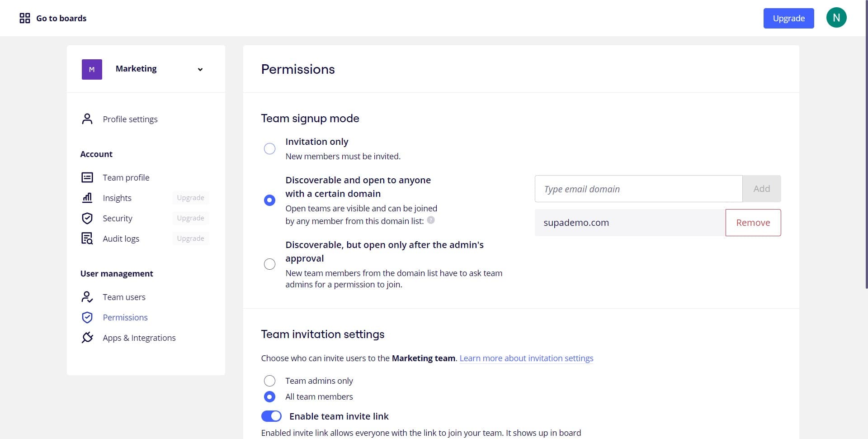Click the Team profile icon
868x439 pixels.
[x=87, y=177]
